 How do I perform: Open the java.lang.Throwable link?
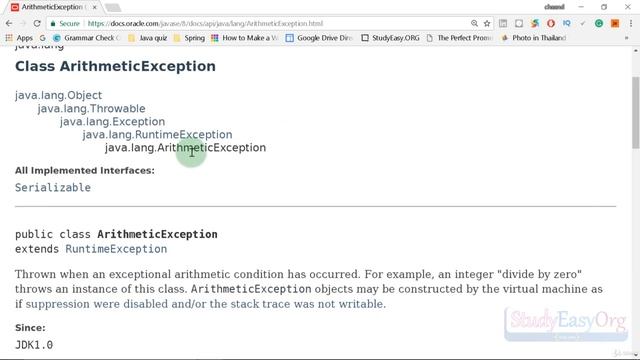click(91, 109)
